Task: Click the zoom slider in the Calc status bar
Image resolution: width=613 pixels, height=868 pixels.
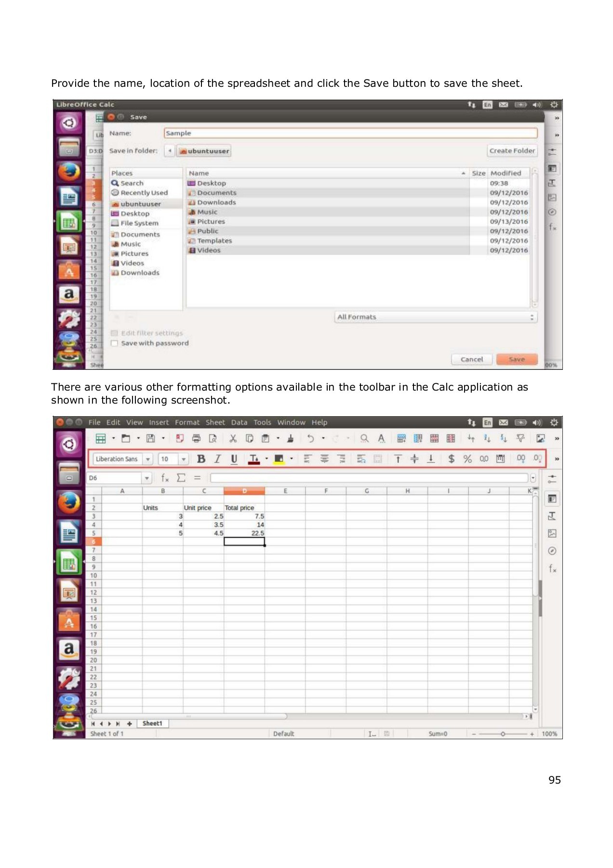Action: click(503, 734)
